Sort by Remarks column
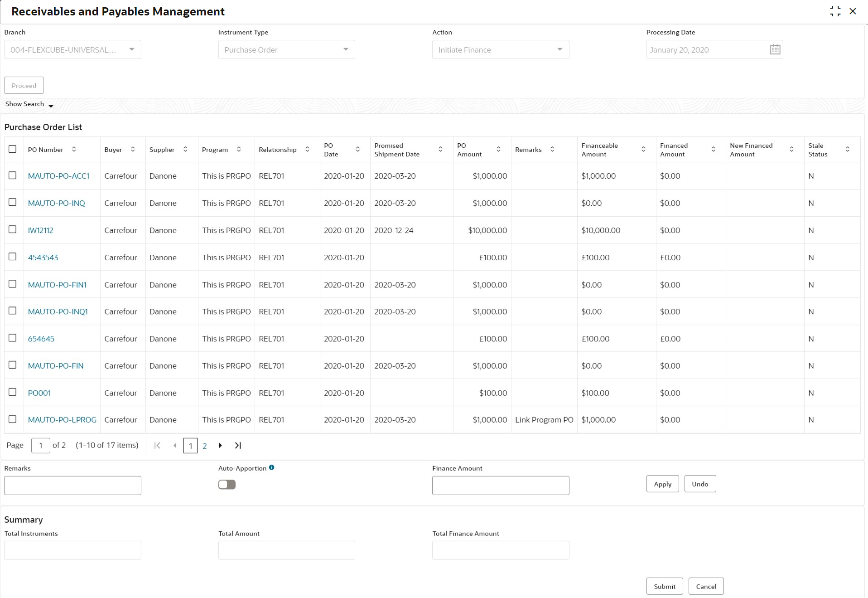Viewport: 868px width, 598px height. click(x=552, y=149)
